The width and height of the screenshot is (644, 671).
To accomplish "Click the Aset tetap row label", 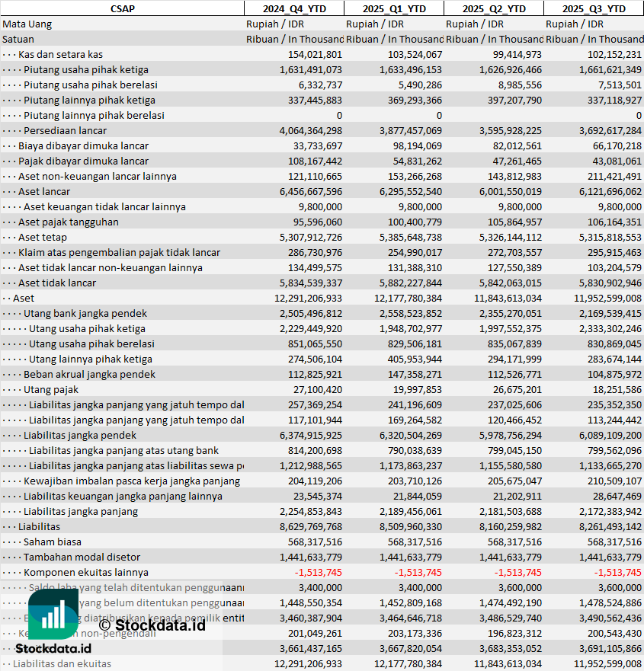I will point(43,237).
